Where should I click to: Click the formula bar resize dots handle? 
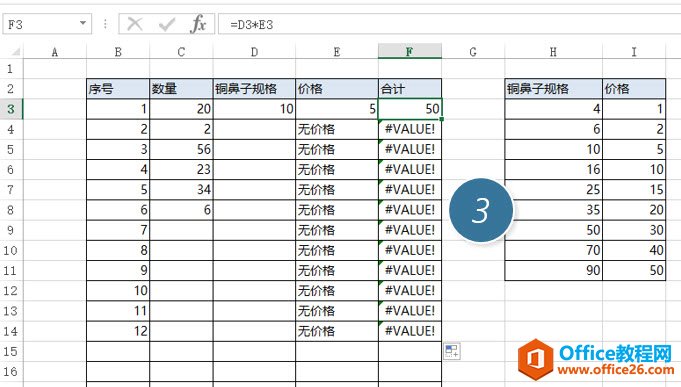(105, 24)
